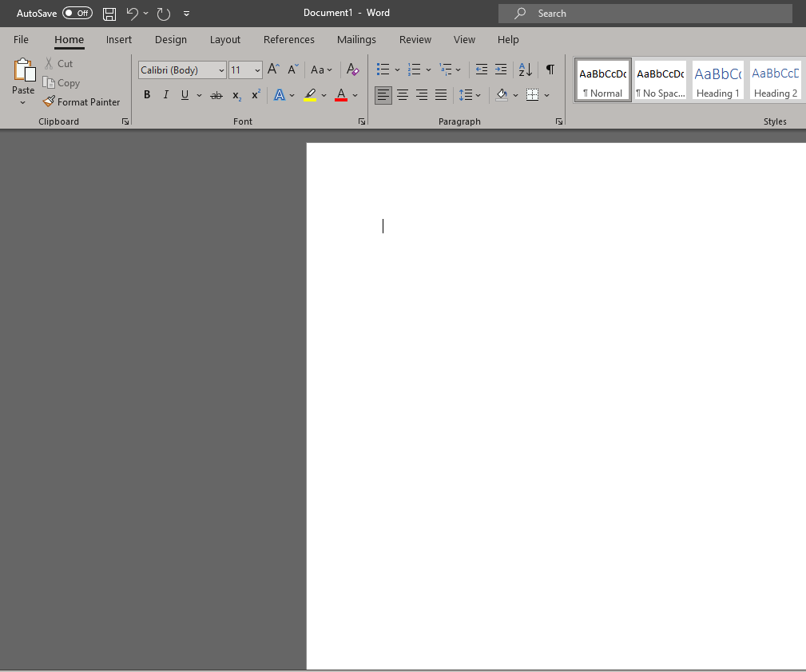This screenshot has height=672, width=806.
Task: Click the Format Painter icon
Action: pyautogui.click(x=48, y=101)
